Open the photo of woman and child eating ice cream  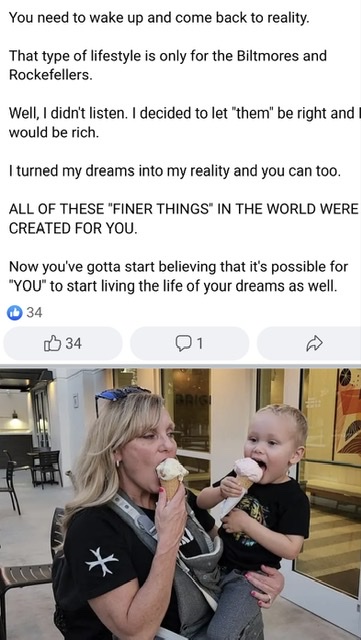180,504
